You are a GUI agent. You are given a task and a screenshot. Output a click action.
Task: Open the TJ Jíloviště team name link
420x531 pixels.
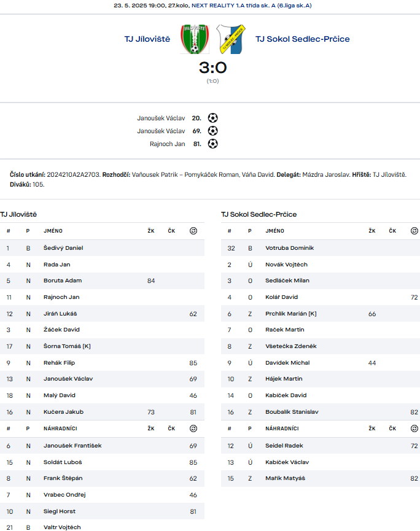pos(147,39)
